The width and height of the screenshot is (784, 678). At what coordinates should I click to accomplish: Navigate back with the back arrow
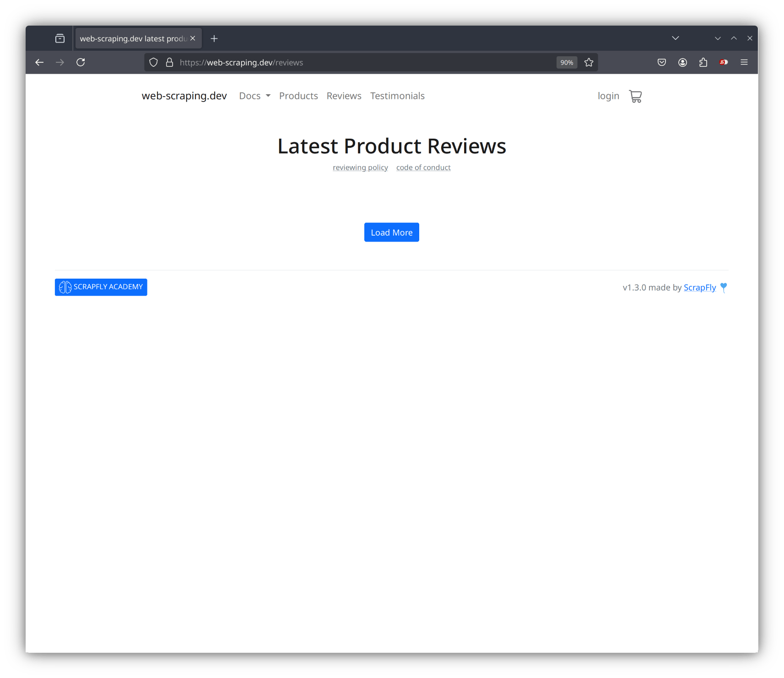tap(39, 62)
